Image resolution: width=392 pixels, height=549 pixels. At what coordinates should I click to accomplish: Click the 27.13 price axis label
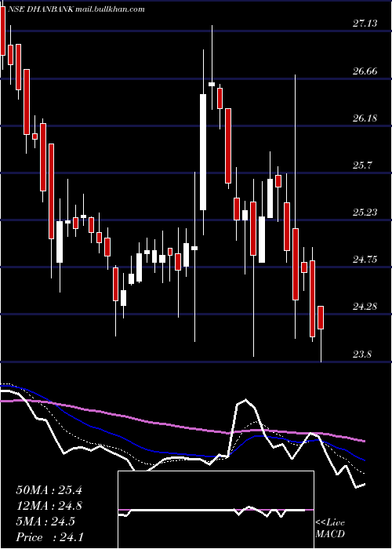point(365,24)
